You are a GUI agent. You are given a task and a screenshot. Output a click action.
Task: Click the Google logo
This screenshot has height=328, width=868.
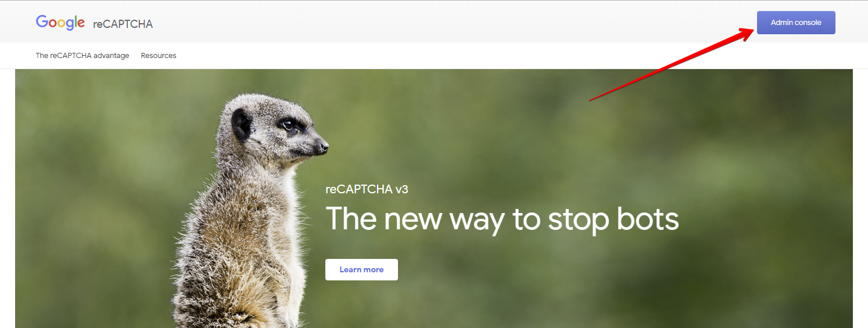60,23
